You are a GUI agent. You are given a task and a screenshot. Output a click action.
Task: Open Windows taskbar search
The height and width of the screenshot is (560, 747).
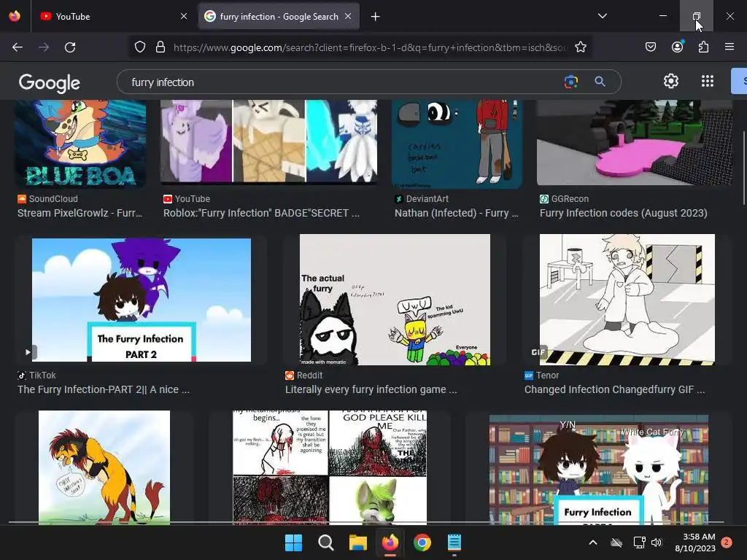click(326, 542)
